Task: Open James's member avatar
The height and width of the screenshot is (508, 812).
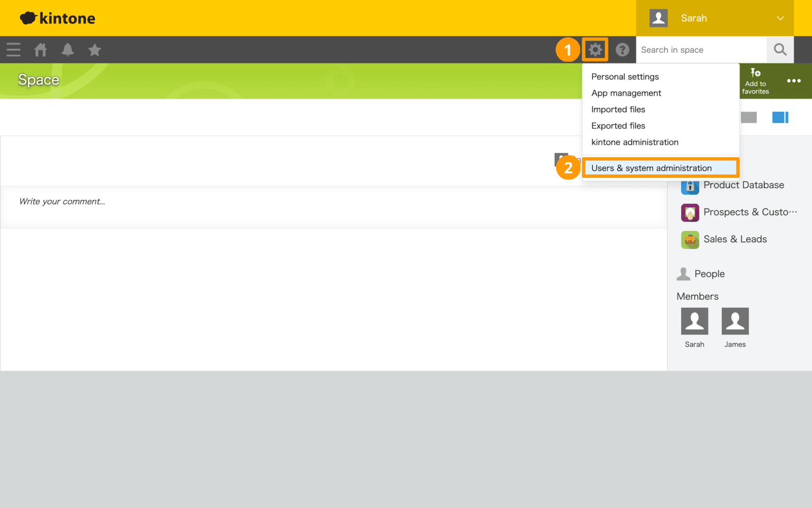Action: click(x=735, y=321)
